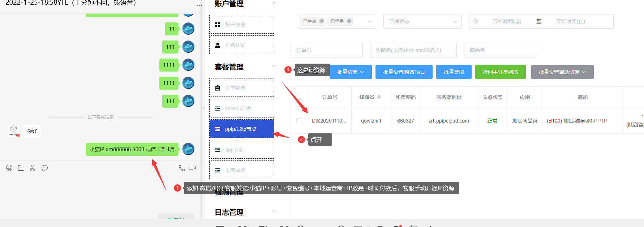The height and width of the screenshot is (227, 644).
Task: Click the avatar next to the '11' message
Action: [188, 29]
